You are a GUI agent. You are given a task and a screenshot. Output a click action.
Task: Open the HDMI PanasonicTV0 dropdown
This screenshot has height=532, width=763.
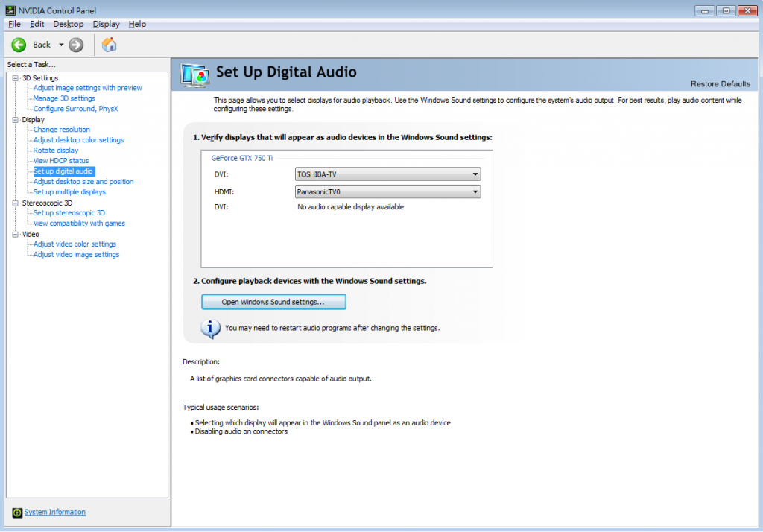pos(387,191)
